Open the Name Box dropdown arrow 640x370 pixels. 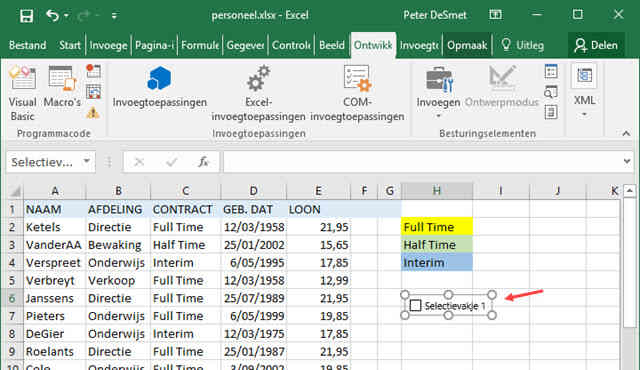87,162
